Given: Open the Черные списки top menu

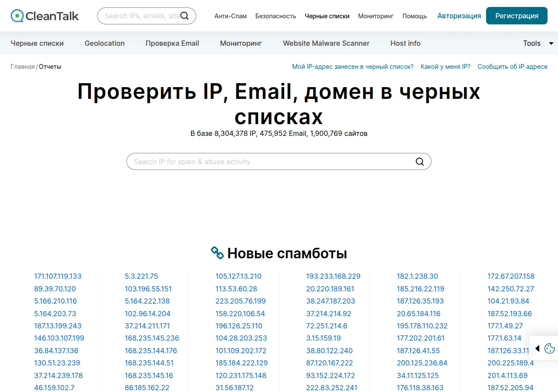Looking at the screenshot, I should pos(327,16).
